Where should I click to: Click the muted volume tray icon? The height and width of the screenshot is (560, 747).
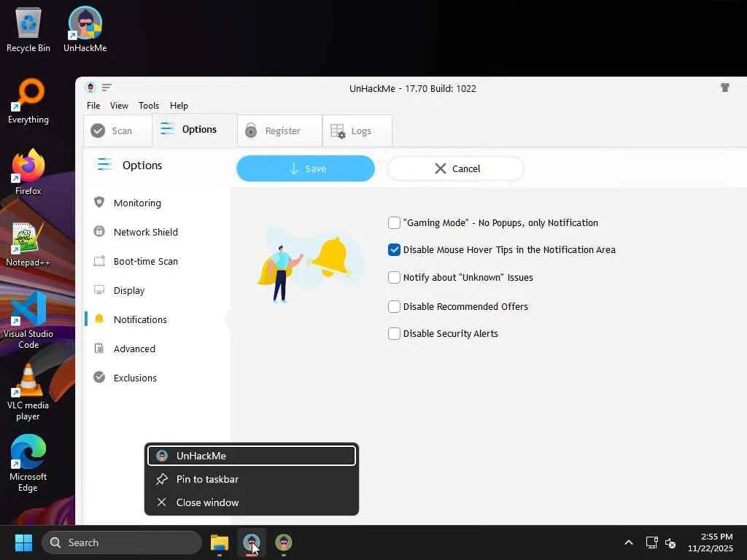(x=670, y=542)
